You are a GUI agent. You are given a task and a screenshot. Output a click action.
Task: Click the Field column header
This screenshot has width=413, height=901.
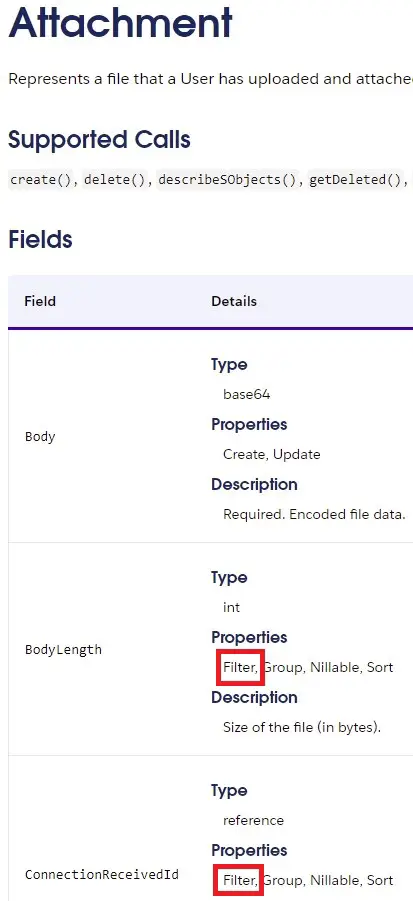[x=40, y=301]
